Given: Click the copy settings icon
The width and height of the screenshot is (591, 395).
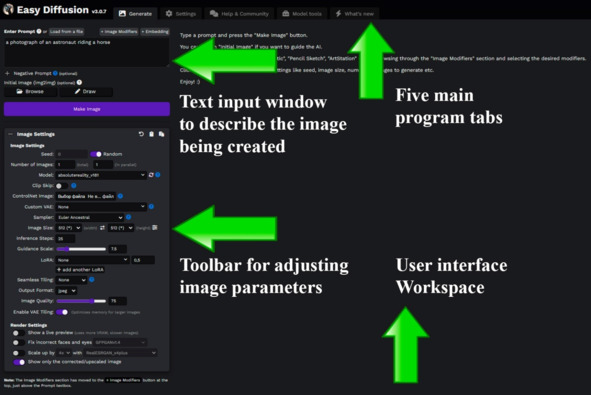Looking at the screenshot, I should pyautogui.click(x=161, y=134).
